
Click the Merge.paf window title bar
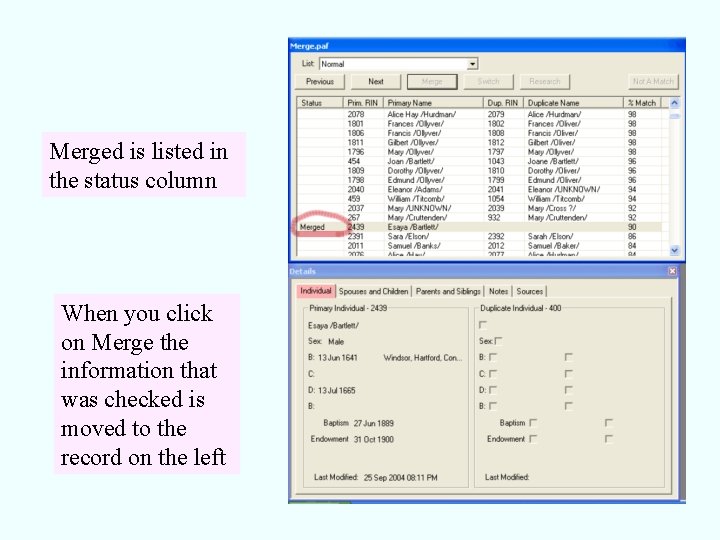487,46
